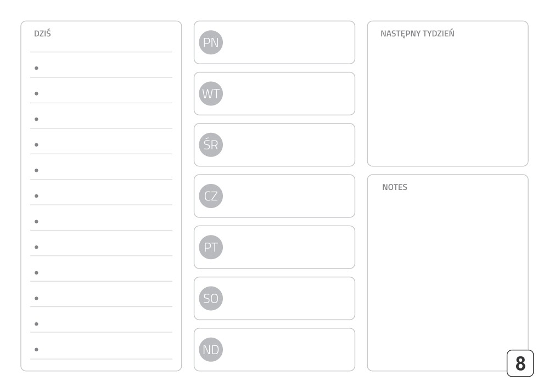Viewport: 549px width, 392px height.
Task: Click the first bullet in DZIŚ list
Action: pos(36,68)
